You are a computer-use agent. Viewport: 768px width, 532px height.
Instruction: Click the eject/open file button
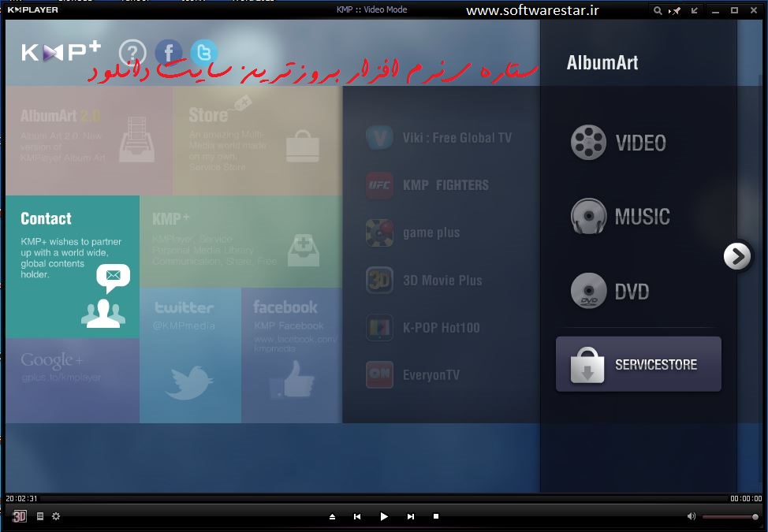332,516
